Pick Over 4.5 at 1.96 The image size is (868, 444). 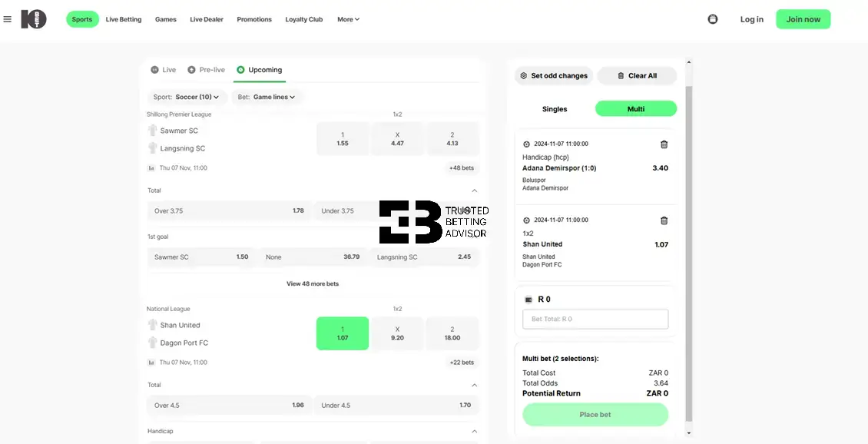coord(229,406)
